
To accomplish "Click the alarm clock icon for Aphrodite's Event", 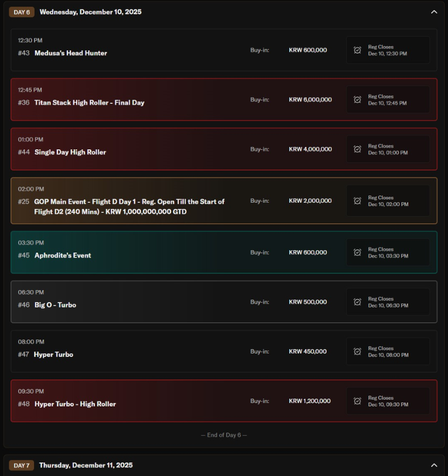I will (x=357, y=253).
